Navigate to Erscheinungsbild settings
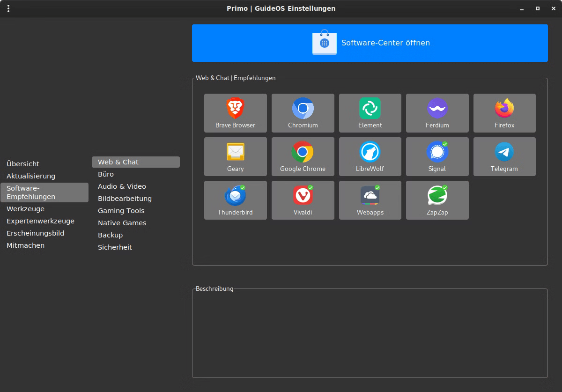Screen dimensions: 562x392 [x=35, y=233]
